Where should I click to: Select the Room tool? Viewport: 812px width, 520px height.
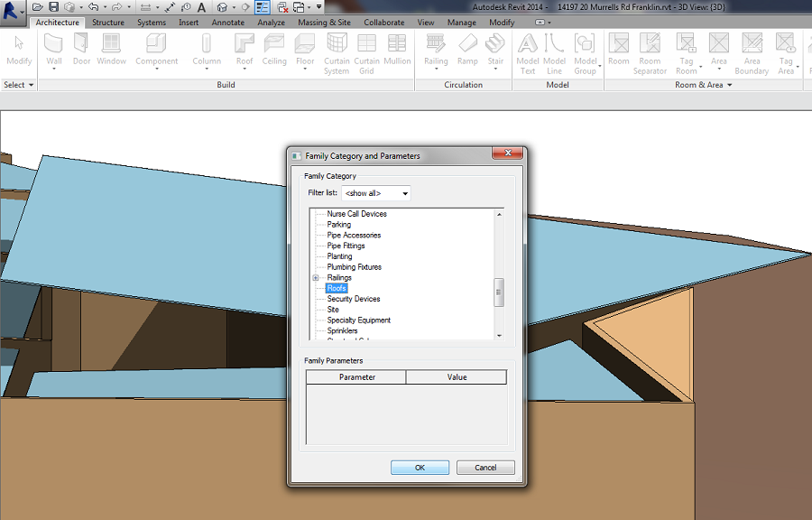618,50
